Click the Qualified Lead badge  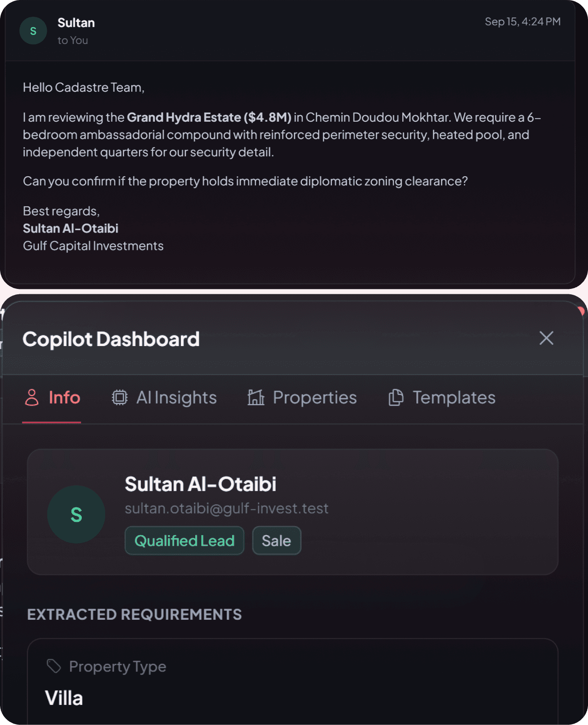pos(184,540)
